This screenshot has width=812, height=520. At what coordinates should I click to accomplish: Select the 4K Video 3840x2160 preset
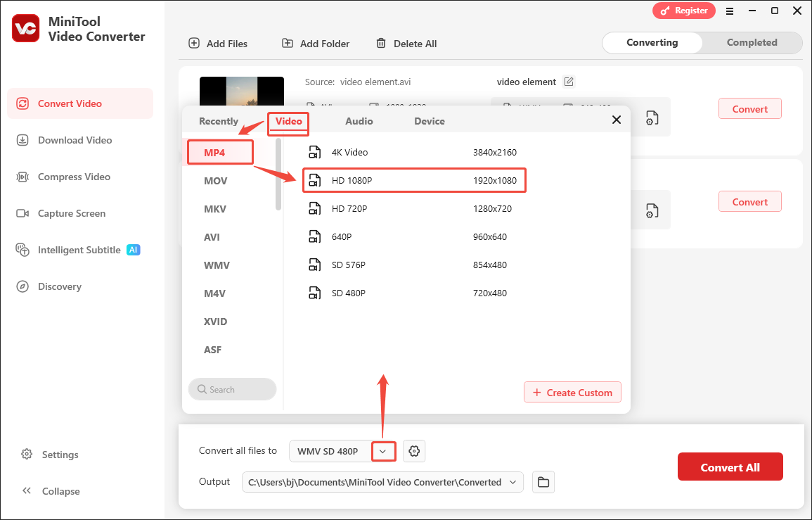pos(414,152)
